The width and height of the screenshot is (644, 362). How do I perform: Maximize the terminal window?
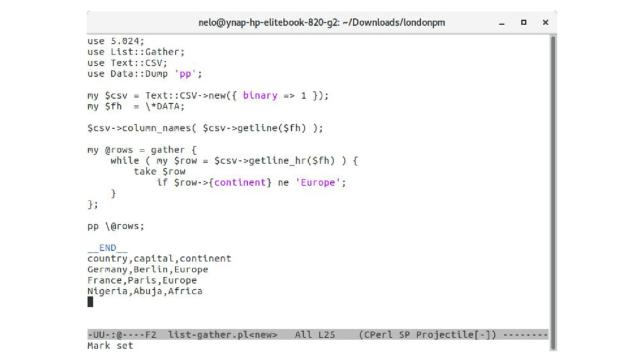coord(524,23)
